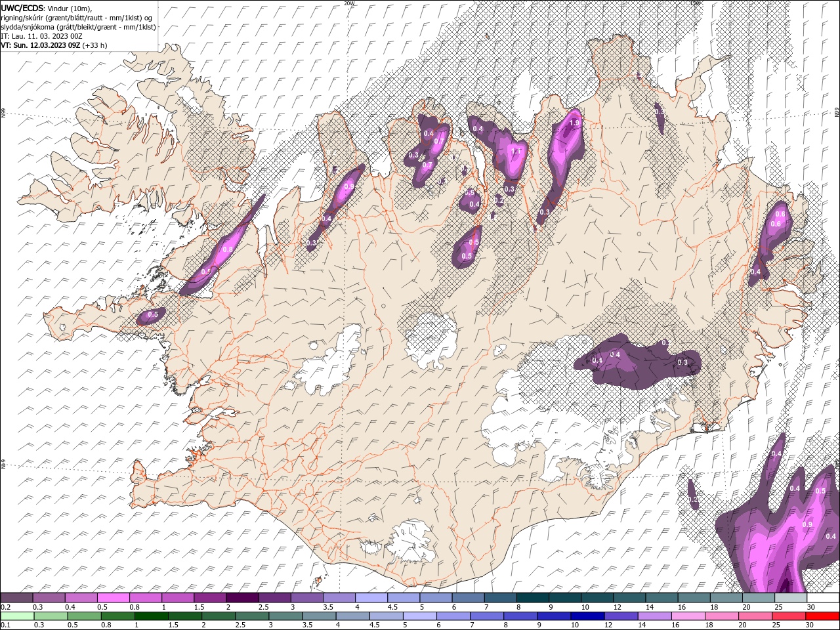Select the VT: Sun. 12.03.2023 09Z line
The height and width of the screenshot is (630, 840).
pyautogui.click(x=40, y=45)
